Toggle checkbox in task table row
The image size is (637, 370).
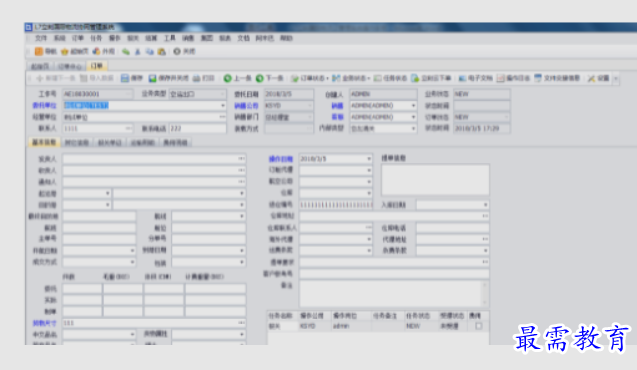479,326
